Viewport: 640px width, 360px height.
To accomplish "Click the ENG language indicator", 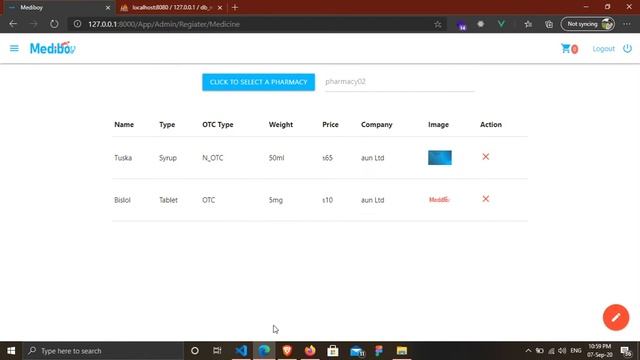I will click(x=576, y=351).
